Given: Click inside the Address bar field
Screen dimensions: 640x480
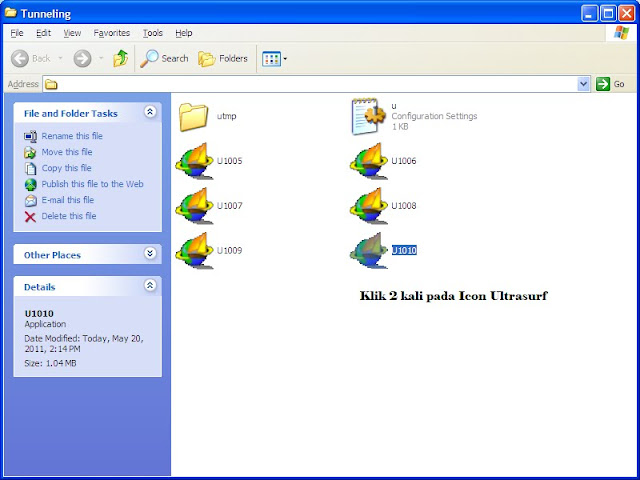Looking at the screenshot, I should [316, 84].
